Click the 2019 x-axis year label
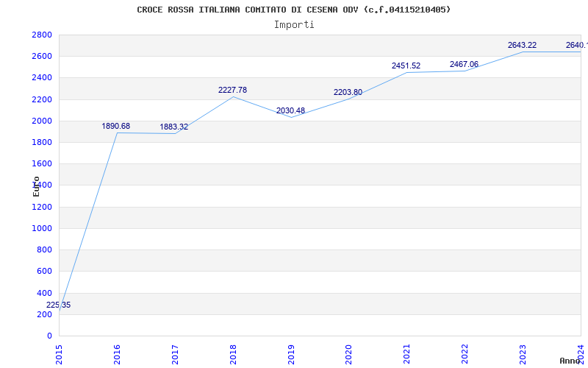 tap(291, 355)
